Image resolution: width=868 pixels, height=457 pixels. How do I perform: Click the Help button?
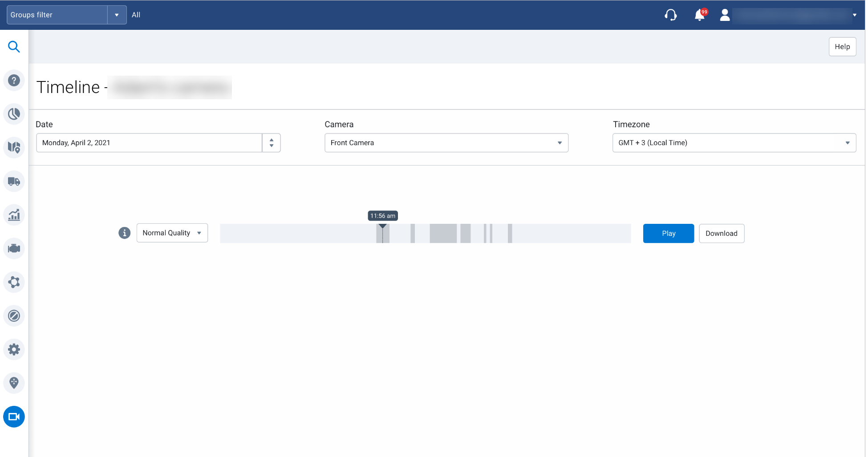(x=842, y=47)
